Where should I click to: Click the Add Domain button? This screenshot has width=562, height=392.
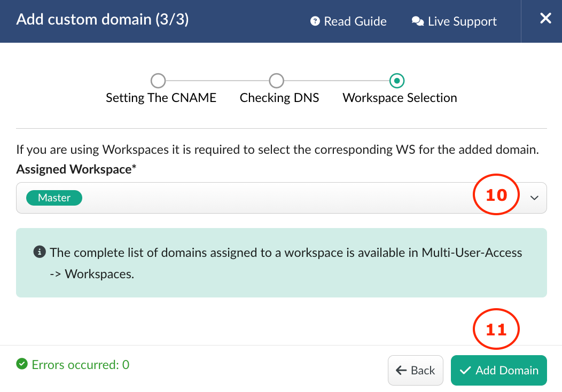click(498, 370)
